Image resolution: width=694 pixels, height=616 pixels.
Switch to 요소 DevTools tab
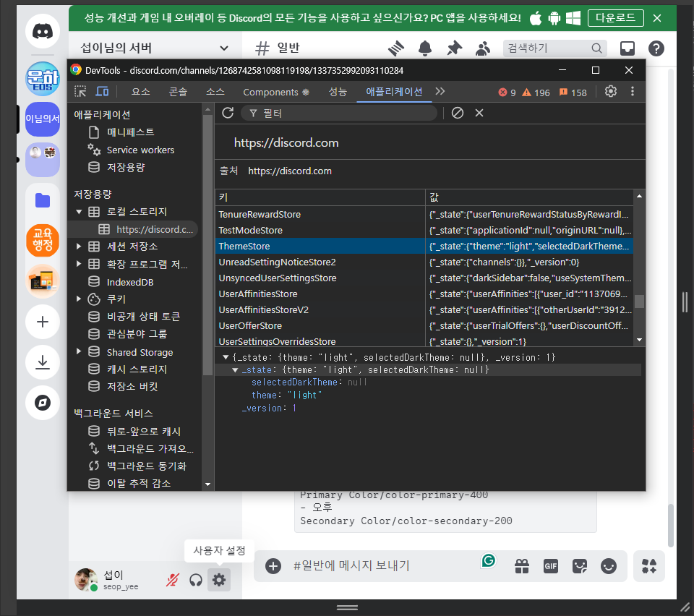click(x=140, y=92)
